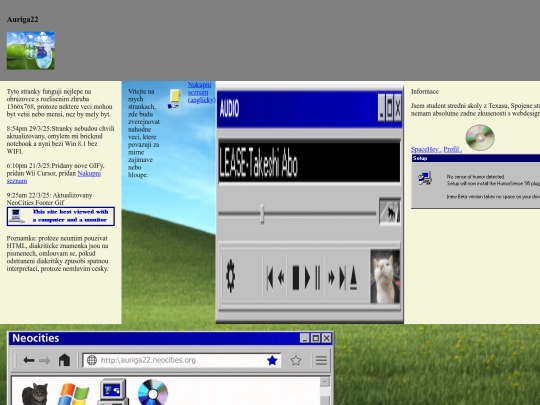The height and width of the screenshot is (405, 540).
Task: Close the AUDIO window
Action: (397, 108)
